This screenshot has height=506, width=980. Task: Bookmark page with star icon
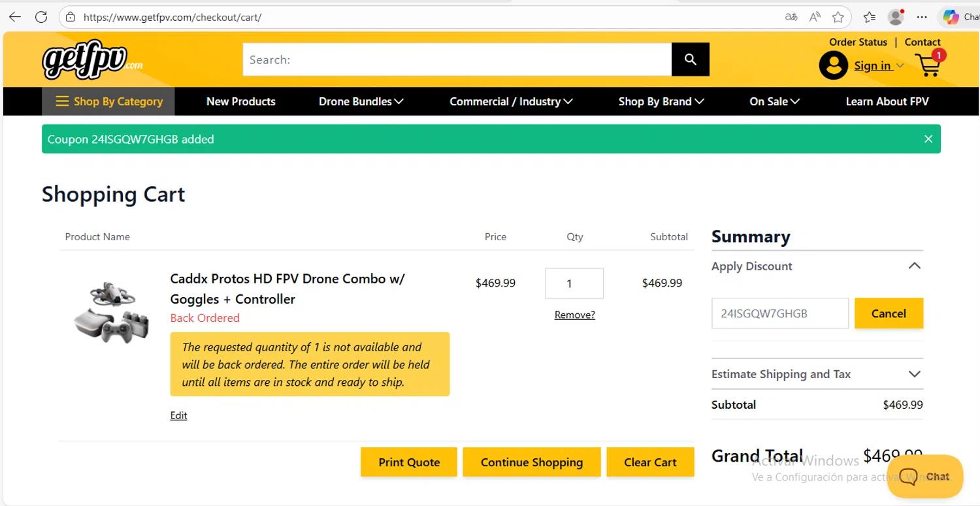click(838, 18)
